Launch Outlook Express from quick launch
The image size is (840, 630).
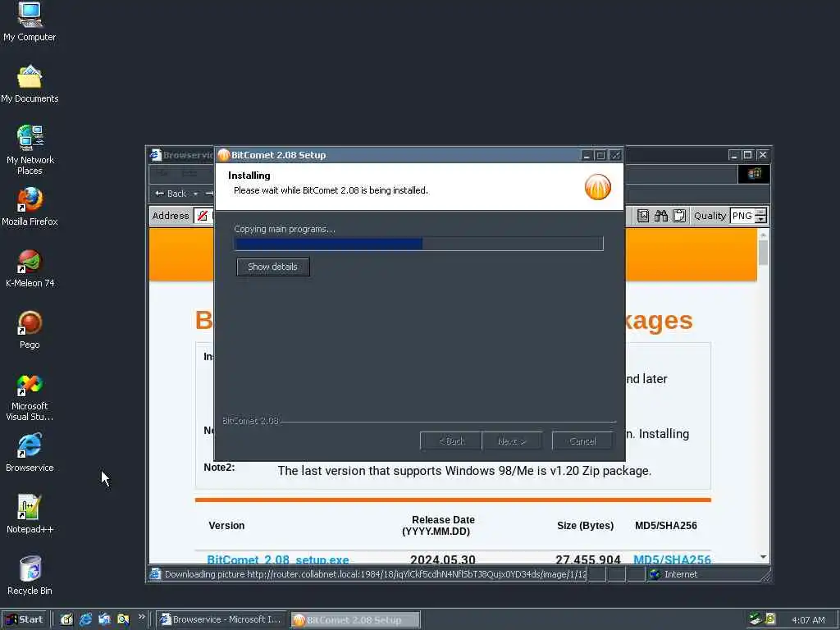[104, 619]
